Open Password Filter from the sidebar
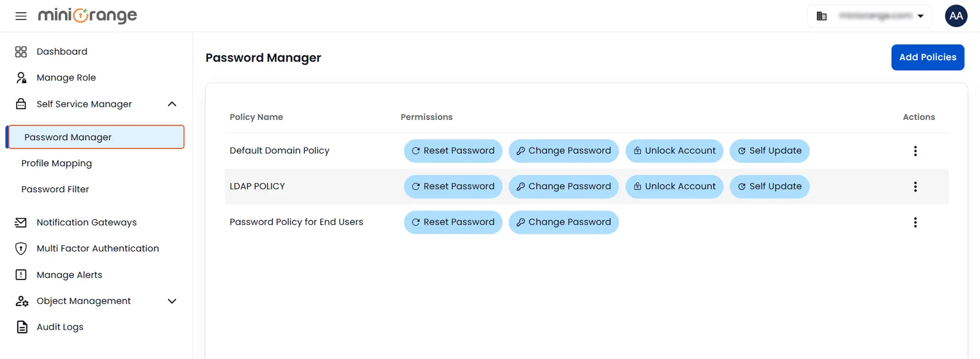 tap(55, 189)
